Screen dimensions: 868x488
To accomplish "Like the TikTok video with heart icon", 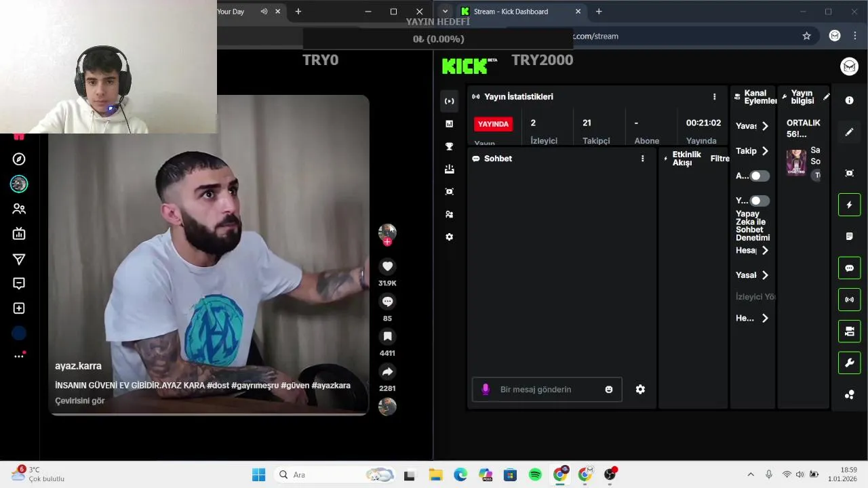I will (x=387, y=266).
